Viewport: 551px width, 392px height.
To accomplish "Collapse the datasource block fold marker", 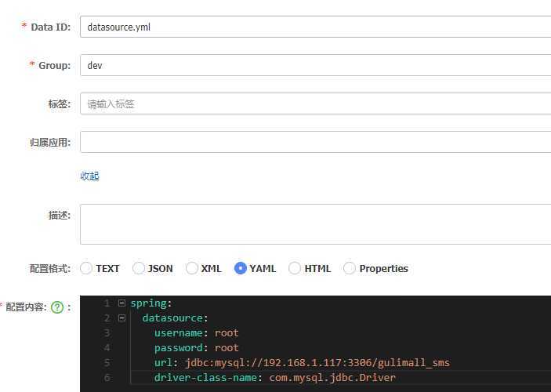I will click(121, 318).
